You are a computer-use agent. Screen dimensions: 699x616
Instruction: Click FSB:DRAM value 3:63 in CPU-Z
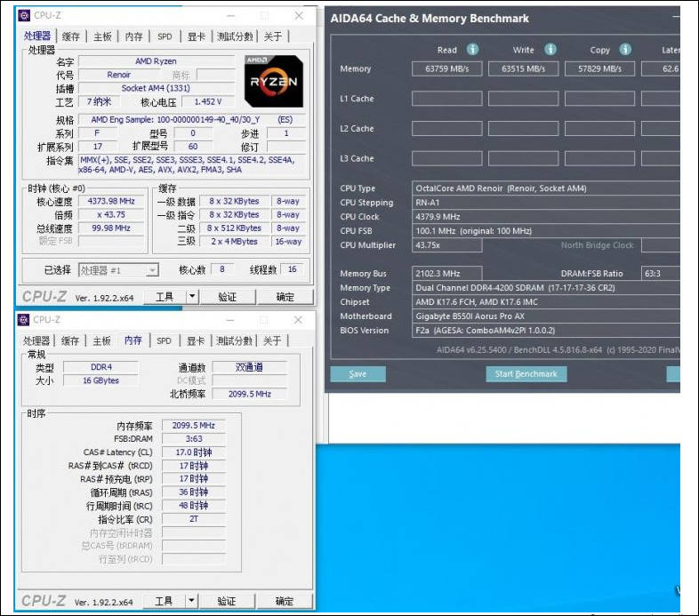click(194, 438)
